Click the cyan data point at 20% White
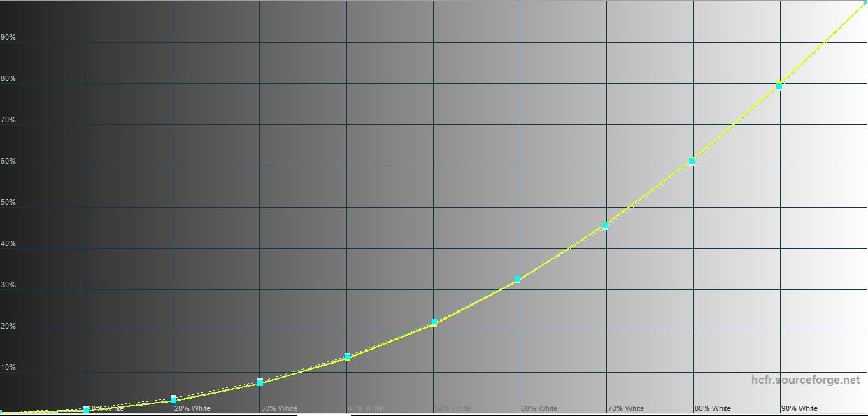This screenshot has width=868, height=416. 173,399
